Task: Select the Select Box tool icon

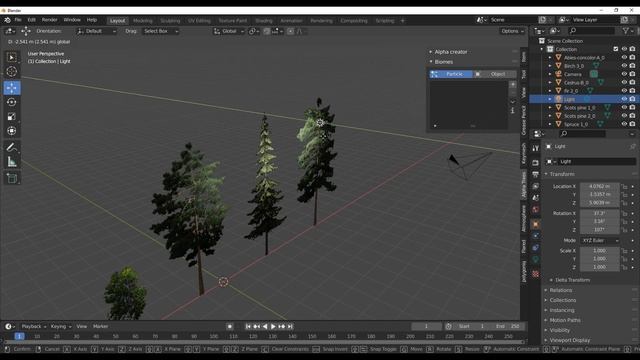Action: point(11,58)
